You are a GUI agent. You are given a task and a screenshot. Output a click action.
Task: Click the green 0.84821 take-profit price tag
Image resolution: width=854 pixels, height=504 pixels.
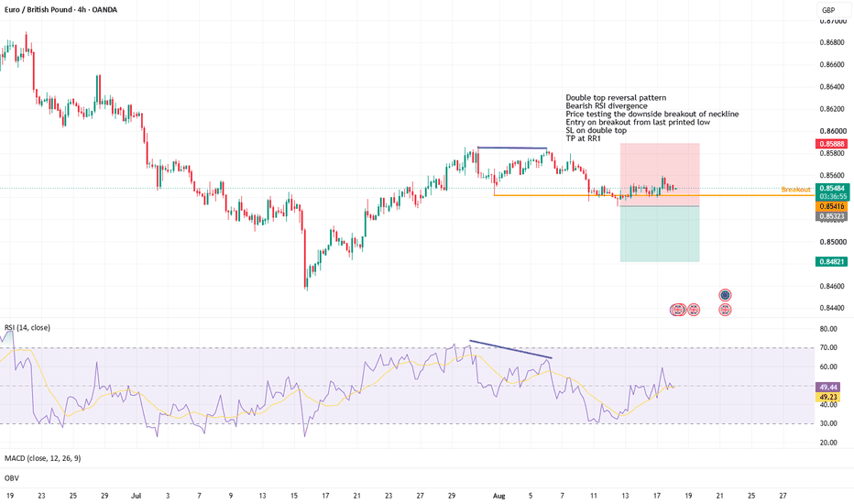831,261
